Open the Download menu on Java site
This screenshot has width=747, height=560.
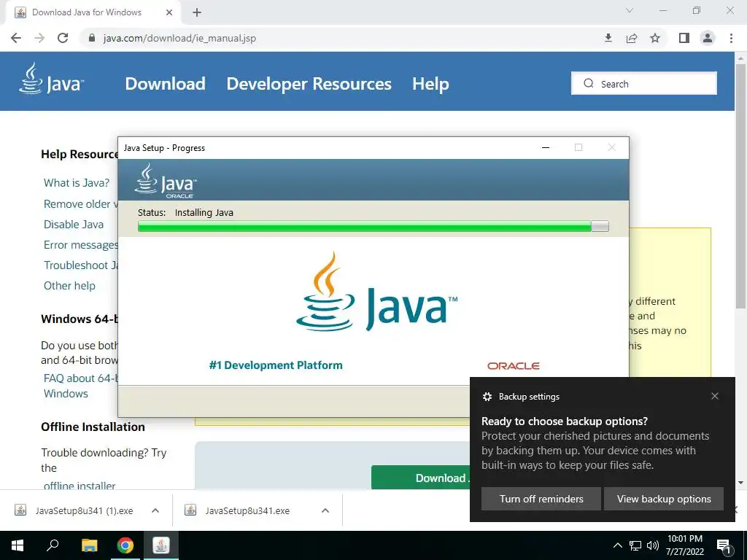coord(166,83)
